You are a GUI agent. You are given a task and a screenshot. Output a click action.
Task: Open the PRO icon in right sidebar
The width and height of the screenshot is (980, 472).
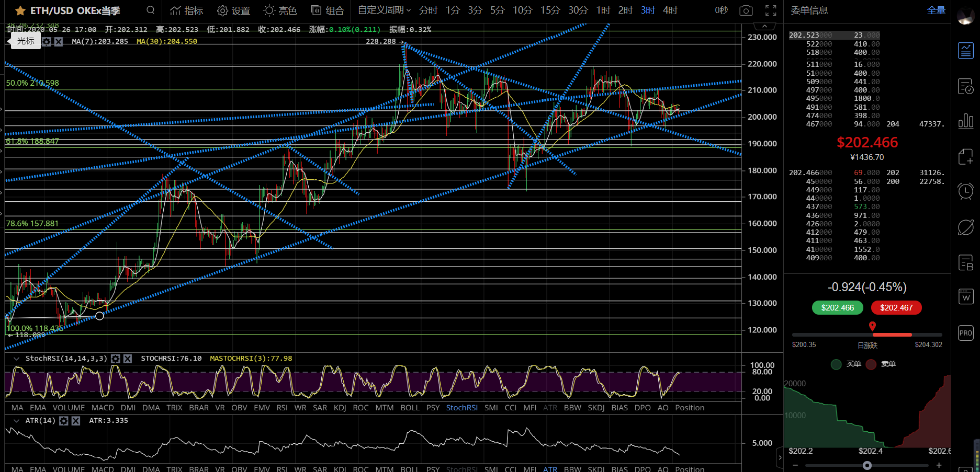(965, 333)
